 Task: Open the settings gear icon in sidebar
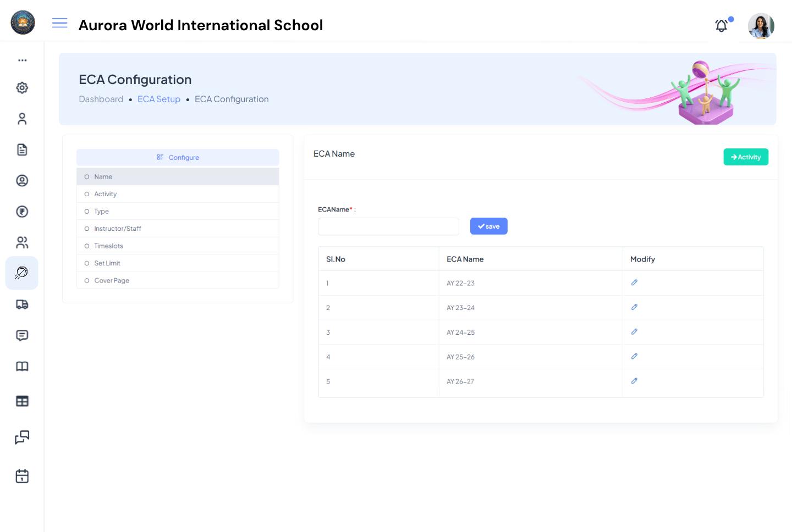(x=22, y=87)
